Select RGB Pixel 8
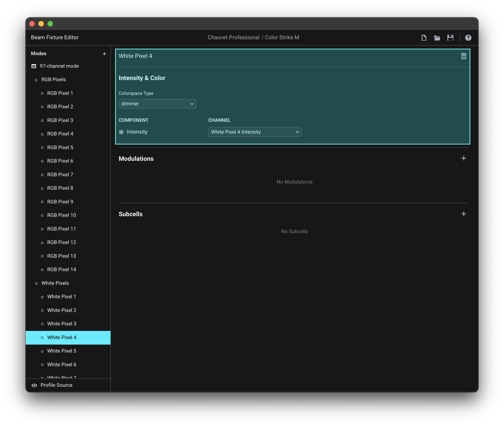The width and height of the screenshot is (504, 426). (x=68, y=188)
